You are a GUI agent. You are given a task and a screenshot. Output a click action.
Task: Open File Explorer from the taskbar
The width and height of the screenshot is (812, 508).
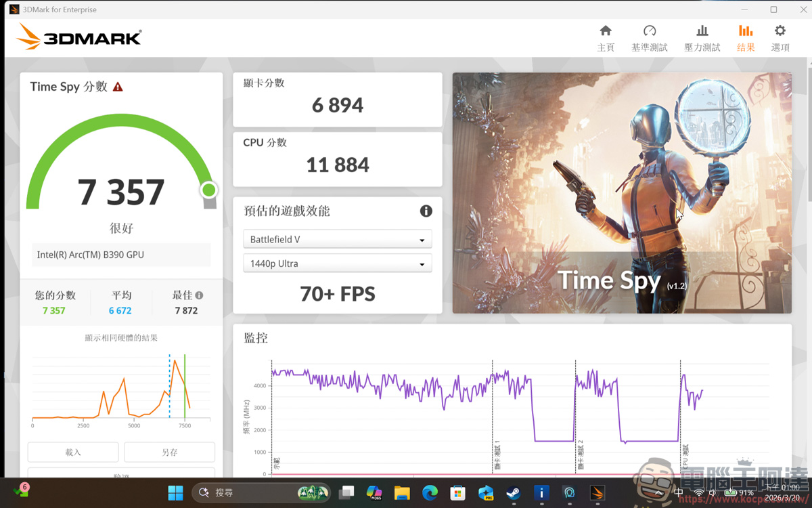point(402,493)
